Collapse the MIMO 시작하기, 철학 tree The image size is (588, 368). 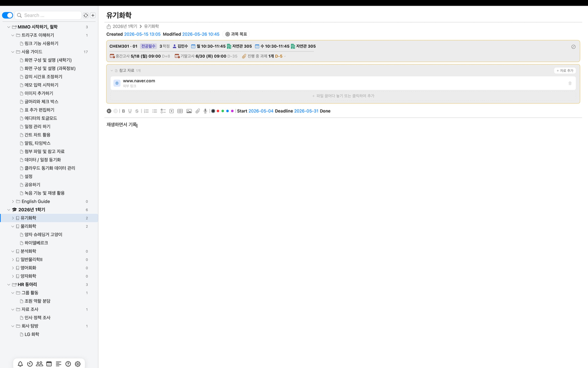click(9, 27)
